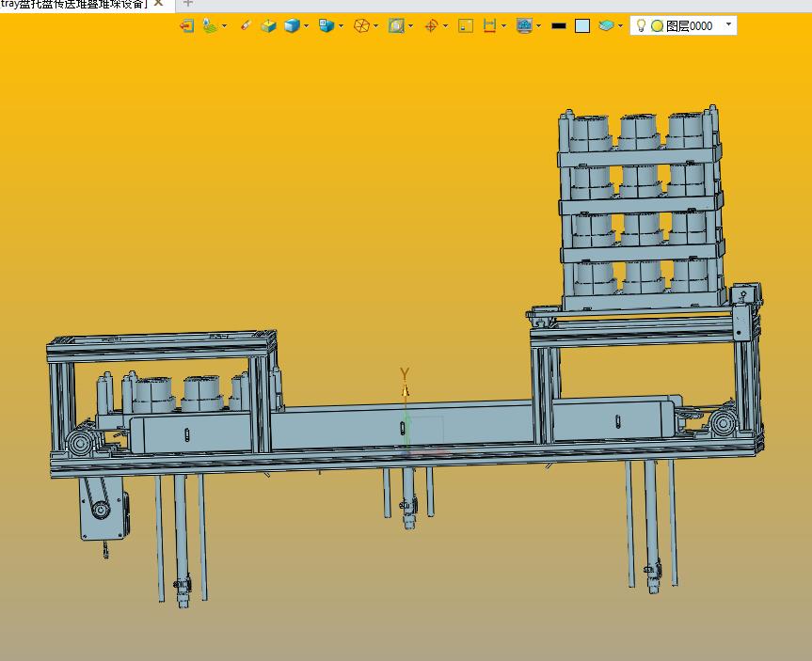Click the yellow-green box view icon
This screenshot has width=812, height=661.
pos(268,26)
